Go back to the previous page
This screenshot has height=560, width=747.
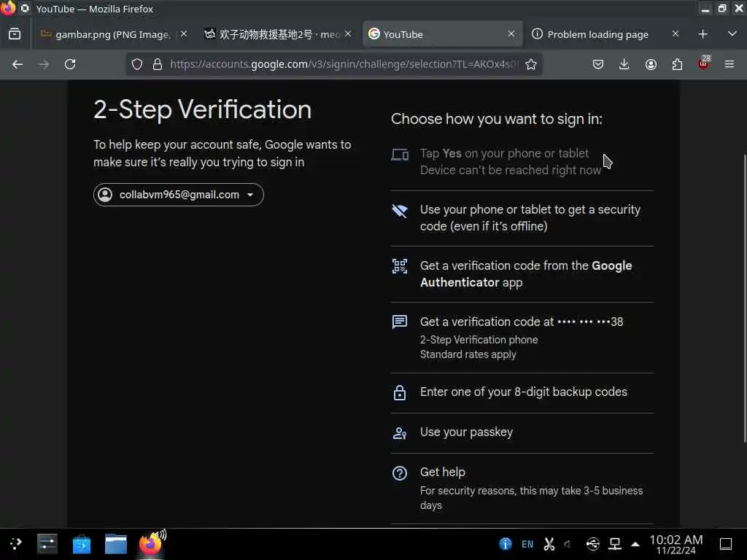tap(18, 64)
